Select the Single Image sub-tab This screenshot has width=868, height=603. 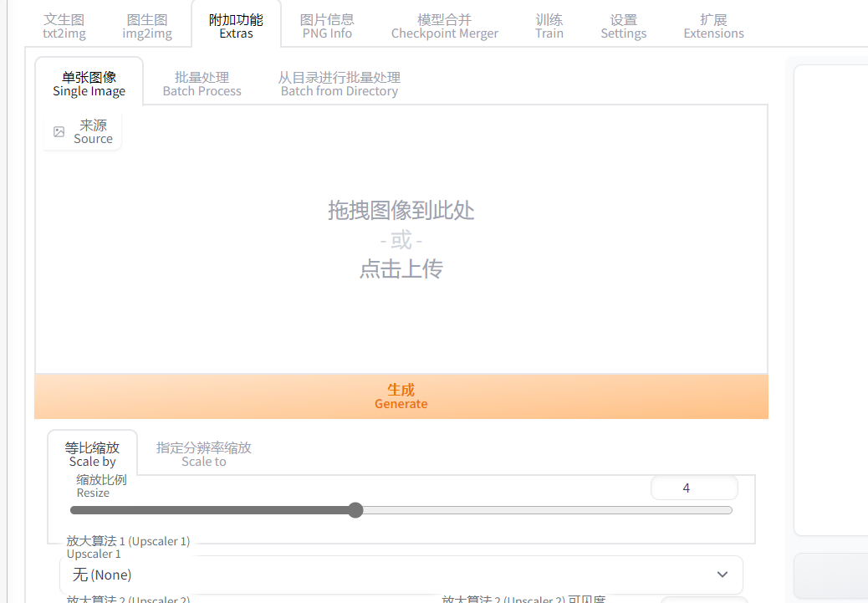pyautogui.click(x=89, y=84)
